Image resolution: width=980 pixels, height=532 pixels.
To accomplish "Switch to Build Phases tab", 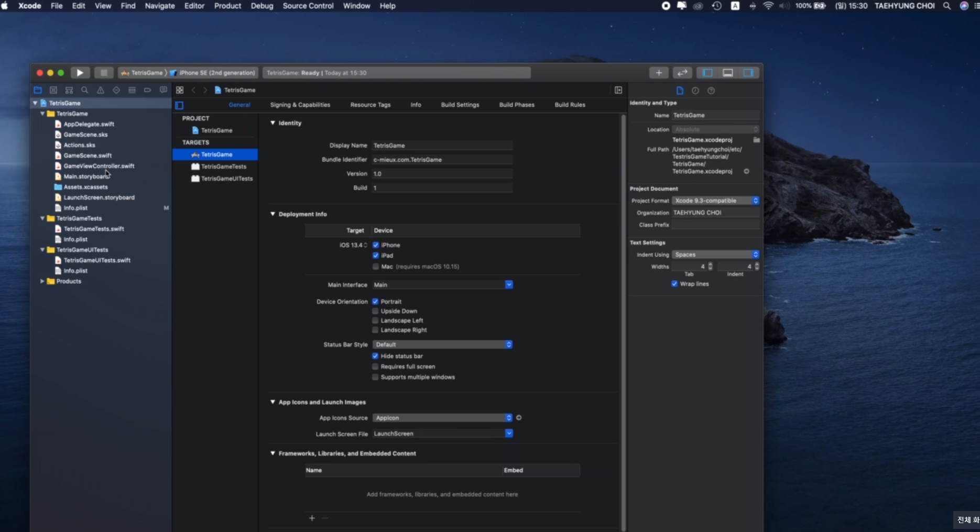I will (517, 105).
